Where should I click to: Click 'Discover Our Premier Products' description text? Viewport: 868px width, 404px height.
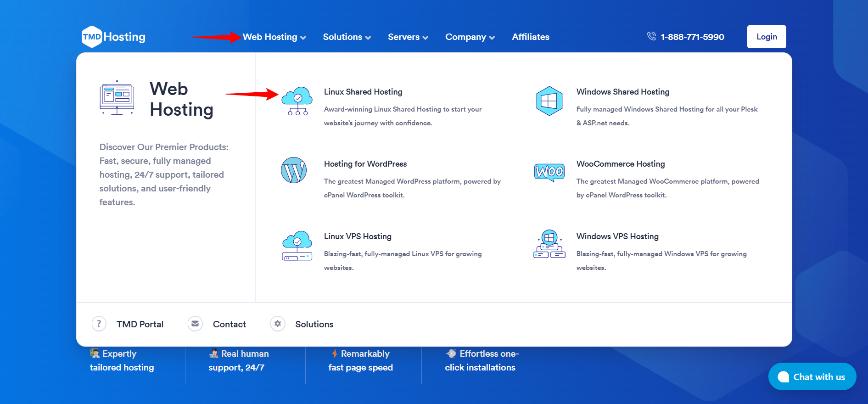(x=164, y=174)
